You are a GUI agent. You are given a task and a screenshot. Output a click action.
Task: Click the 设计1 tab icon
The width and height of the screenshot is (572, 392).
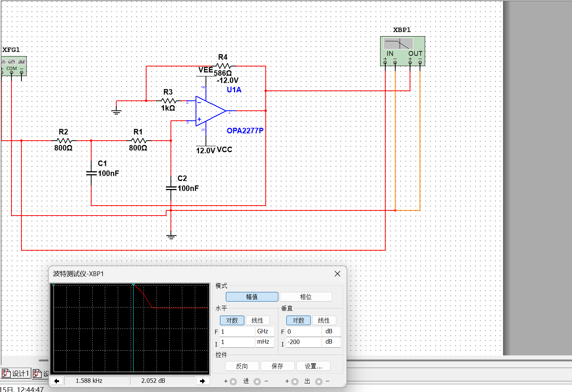click(6, 373)
